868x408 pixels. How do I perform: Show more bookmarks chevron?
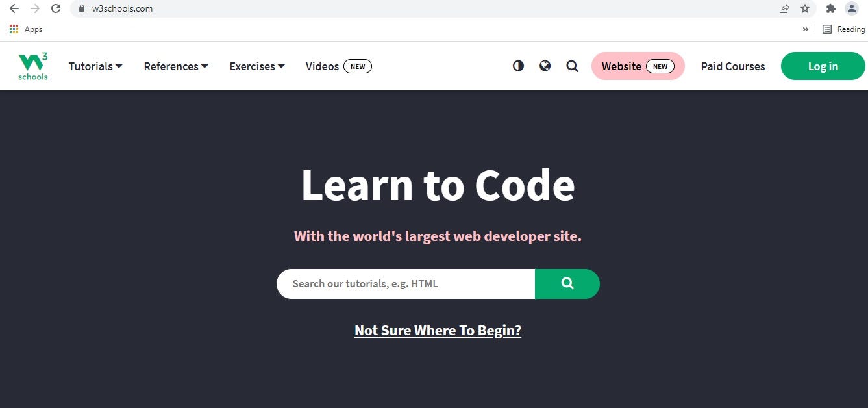[x=806, y=29]
